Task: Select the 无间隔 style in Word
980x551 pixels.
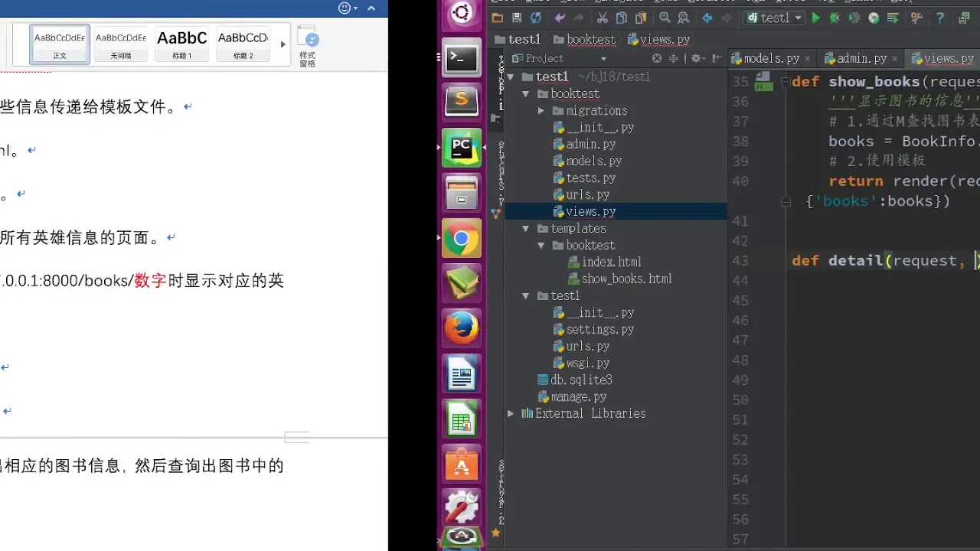Action: point(121,44)
